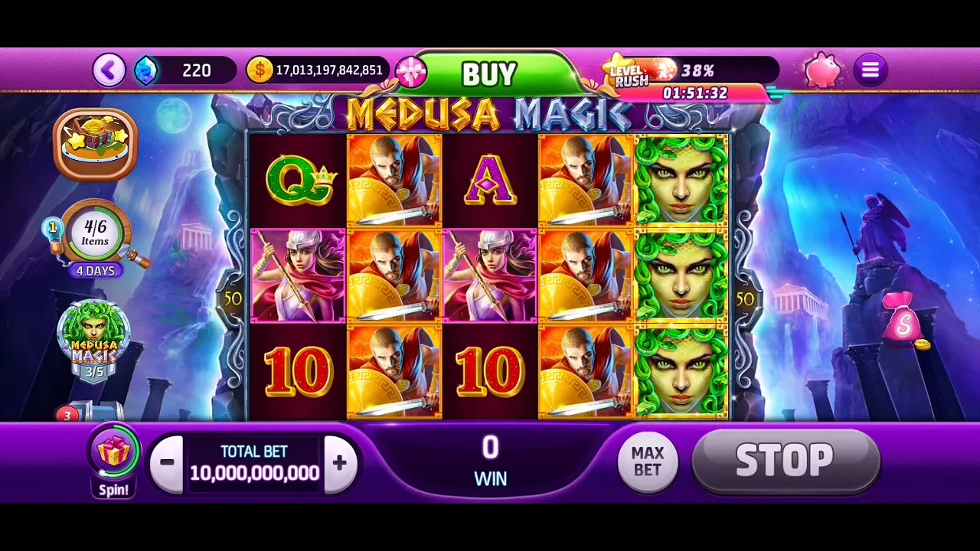Tap the gift Spin! bonus icon

(x=113, y=460)
